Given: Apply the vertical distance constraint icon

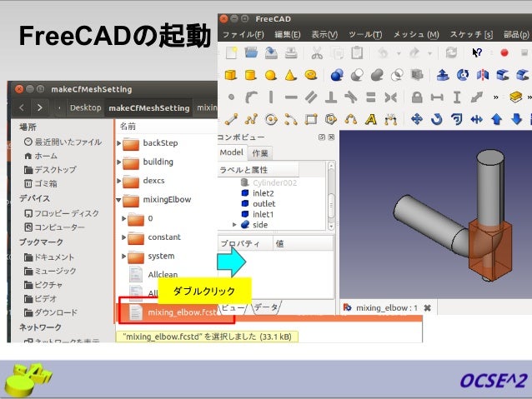Looking at the screenshot, I should [x=457, y=97].
